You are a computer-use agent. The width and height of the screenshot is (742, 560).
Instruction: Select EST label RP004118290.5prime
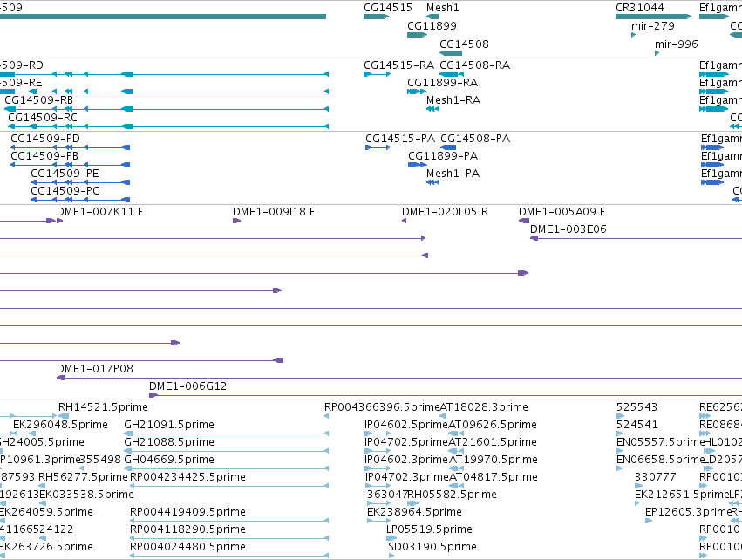pyautogui.click(x=187, y=529)
